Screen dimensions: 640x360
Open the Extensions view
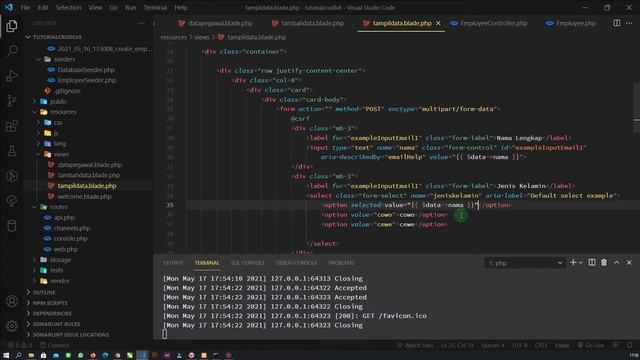pos(11,126)
